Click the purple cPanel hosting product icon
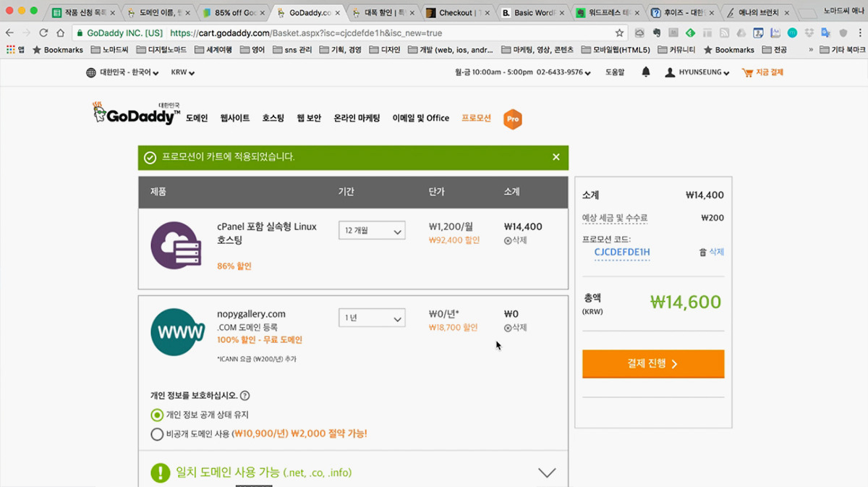Viewport: 868px width, 487px height. point(176,246)
